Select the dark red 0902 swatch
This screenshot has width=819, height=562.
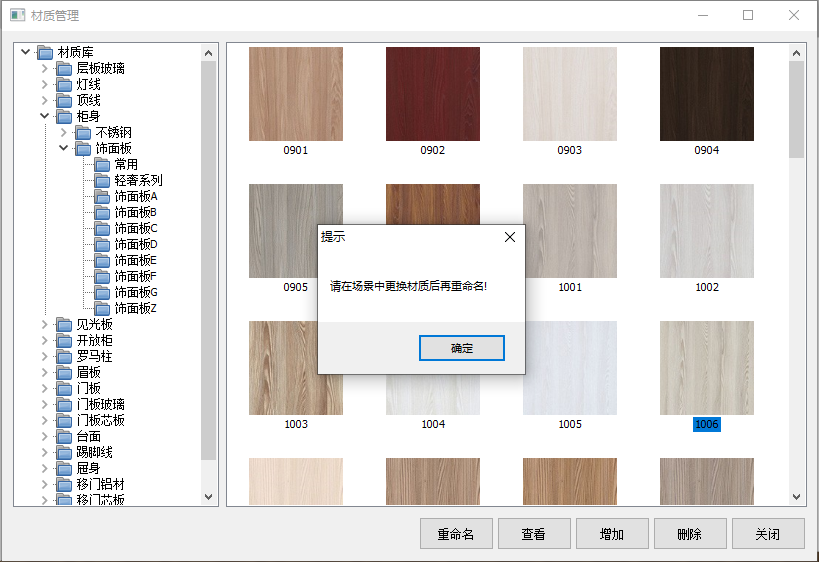pyautogui.click(x=432, y=94)
